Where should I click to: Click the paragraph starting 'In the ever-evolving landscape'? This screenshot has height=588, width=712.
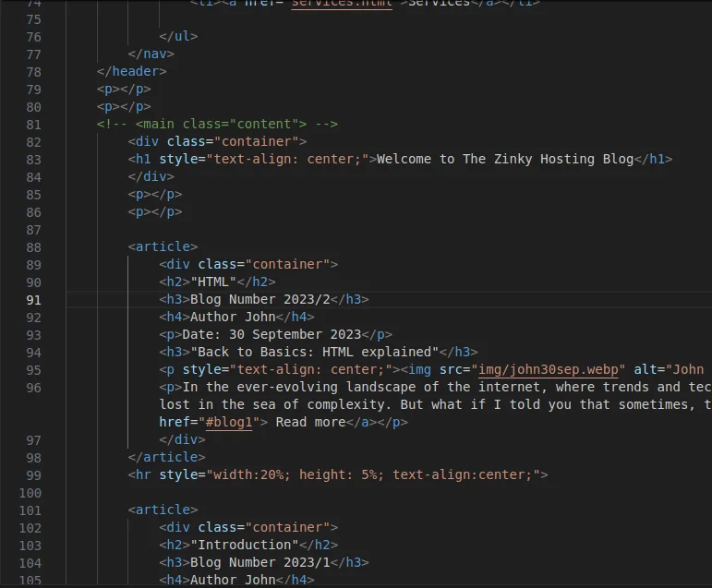pos(435,404)
